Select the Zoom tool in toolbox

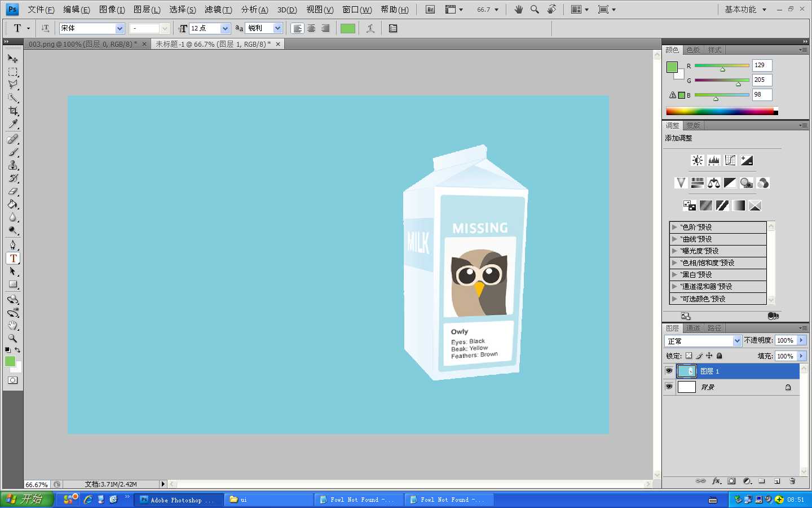coord(13,339)
